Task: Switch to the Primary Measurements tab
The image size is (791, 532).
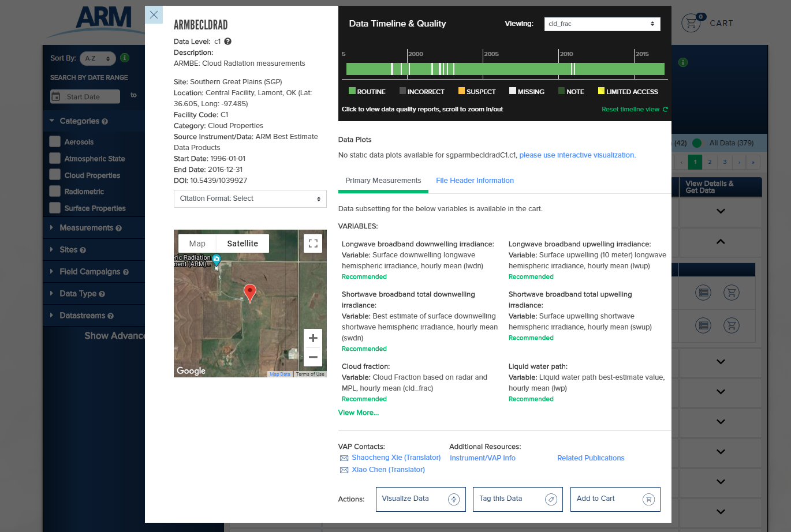Action: pyautogui.click(x=383, y=181)
